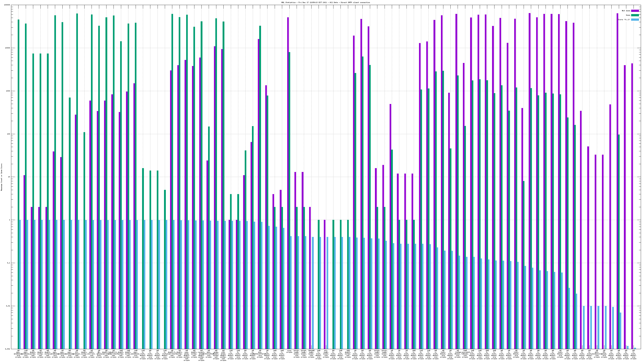644x362 pixels.
Task: Click the 0.01 y-axis tick label
Action: coord(8,306)
